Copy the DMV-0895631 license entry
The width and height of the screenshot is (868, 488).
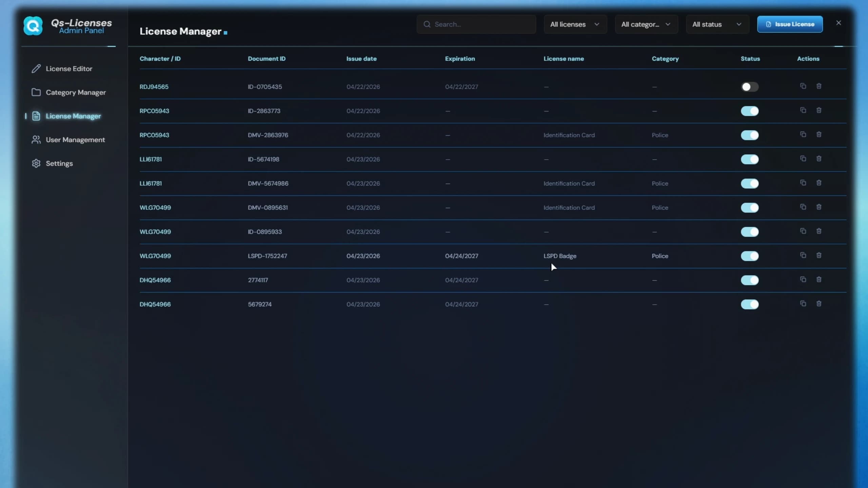pos(803,207)
